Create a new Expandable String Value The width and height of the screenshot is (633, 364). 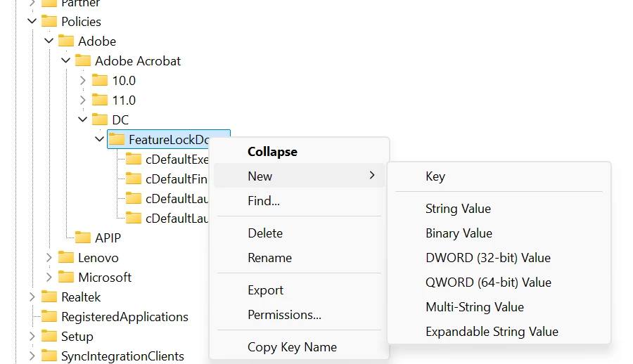pyautogui.click(x=499, y=332)
